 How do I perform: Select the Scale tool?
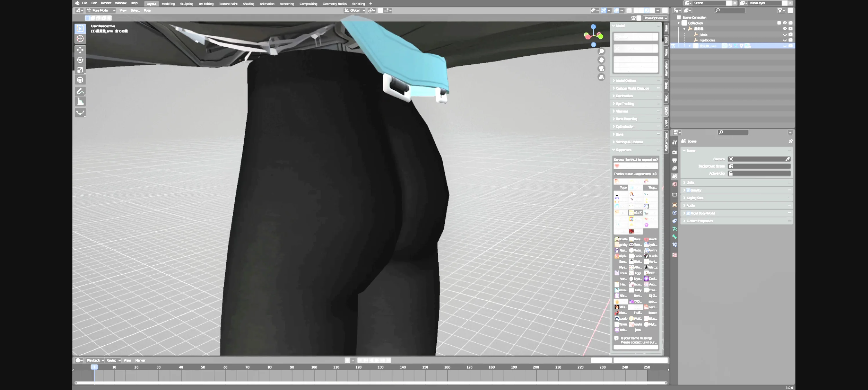point(80,70)
